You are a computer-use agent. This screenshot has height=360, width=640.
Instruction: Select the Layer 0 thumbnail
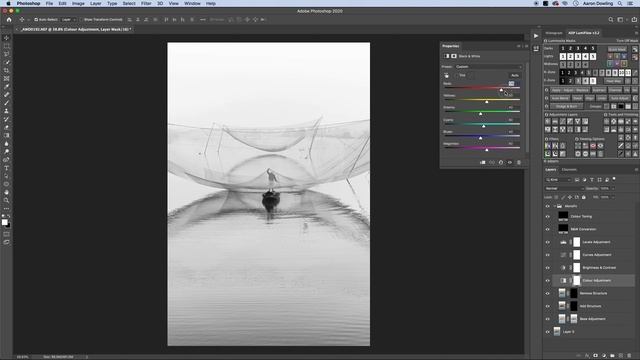557,331
